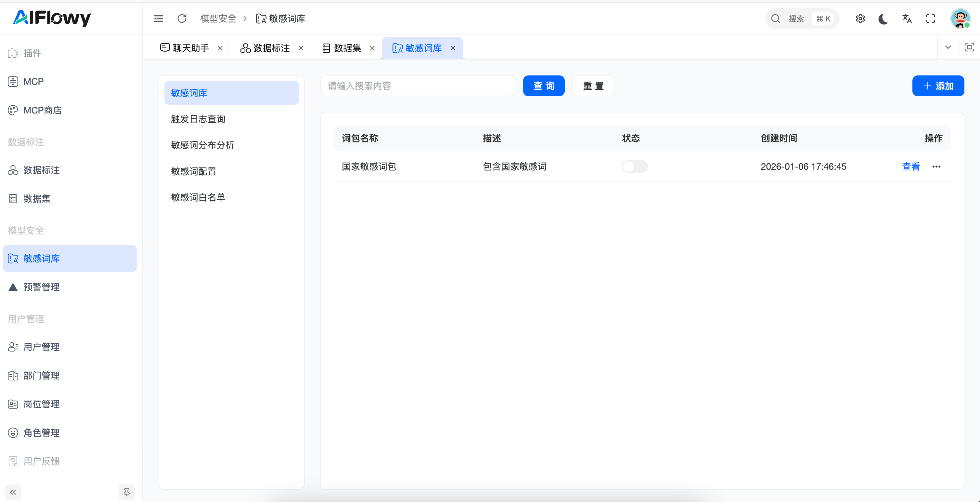
Task: Click the 查询 button
Action: 543,86
